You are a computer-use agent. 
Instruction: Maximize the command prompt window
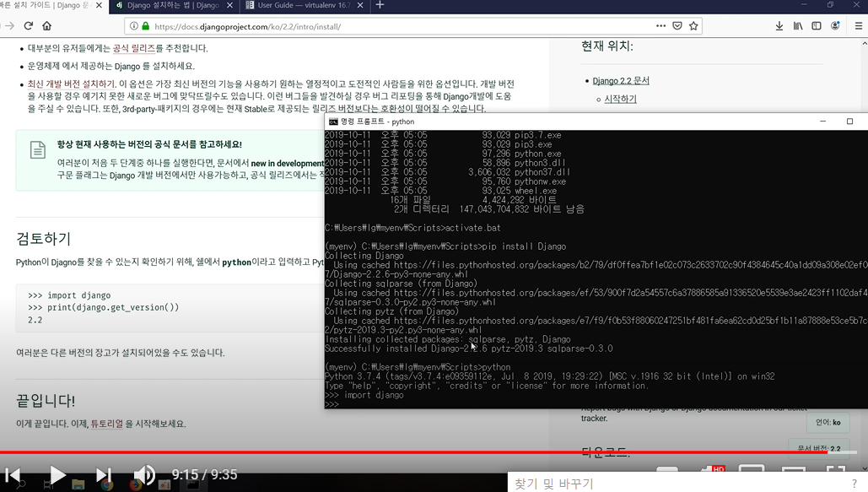click(x=849, y=122)
